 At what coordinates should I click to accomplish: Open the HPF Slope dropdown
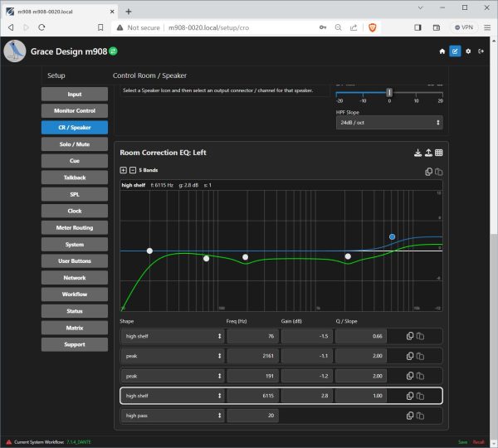pos(389,123)
